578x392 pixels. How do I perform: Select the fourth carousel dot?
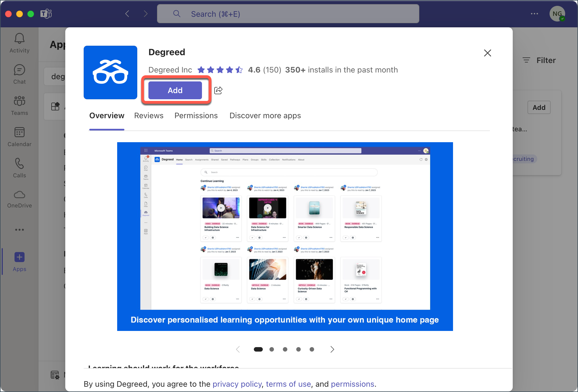298,349
